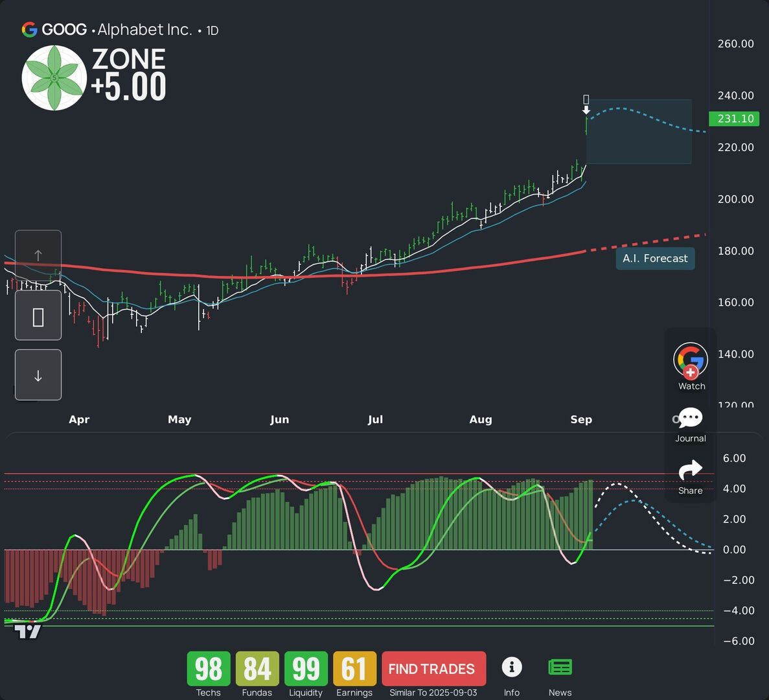Click the May label on time axis

[179, 419]
